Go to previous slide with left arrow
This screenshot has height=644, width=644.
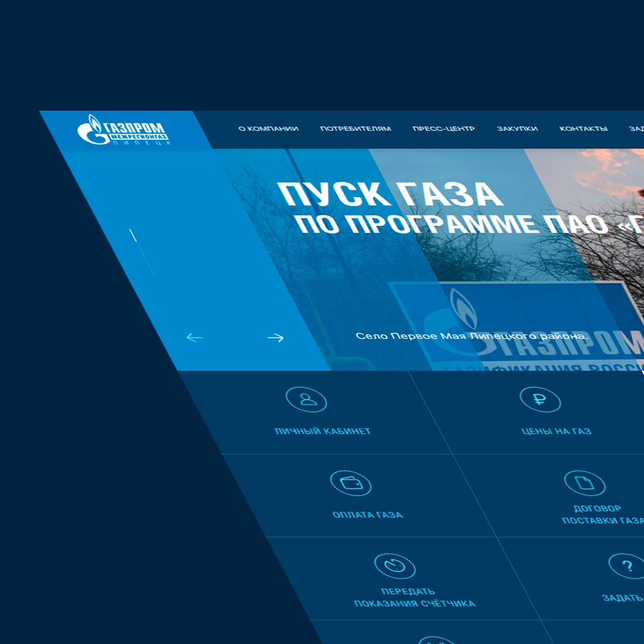click(x=195, y=337)
